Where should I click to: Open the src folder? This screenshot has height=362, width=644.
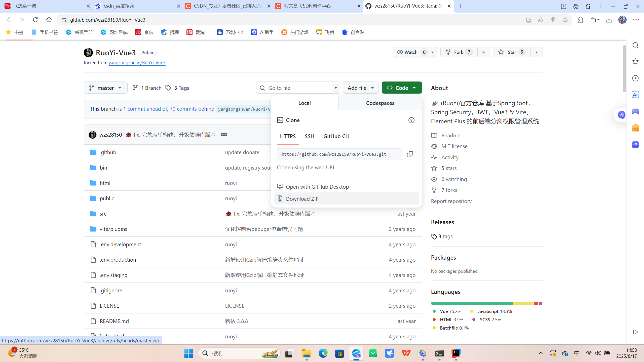[x=103, y=214]
